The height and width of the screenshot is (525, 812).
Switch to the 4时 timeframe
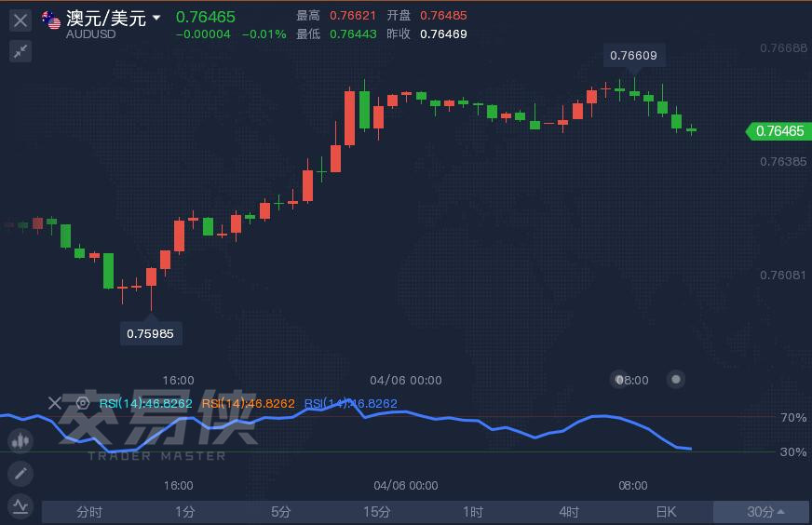point(569,512)
